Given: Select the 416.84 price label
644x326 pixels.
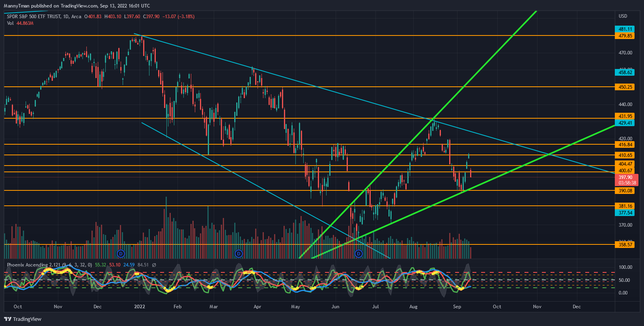Looking at the screenshot, I should tap(625, 145).
